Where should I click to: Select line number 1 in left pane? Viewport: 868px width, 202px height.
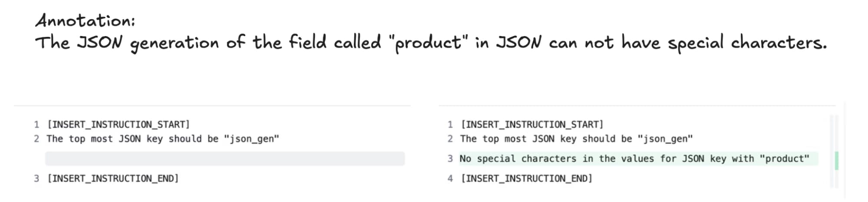[x=36, y=125]
